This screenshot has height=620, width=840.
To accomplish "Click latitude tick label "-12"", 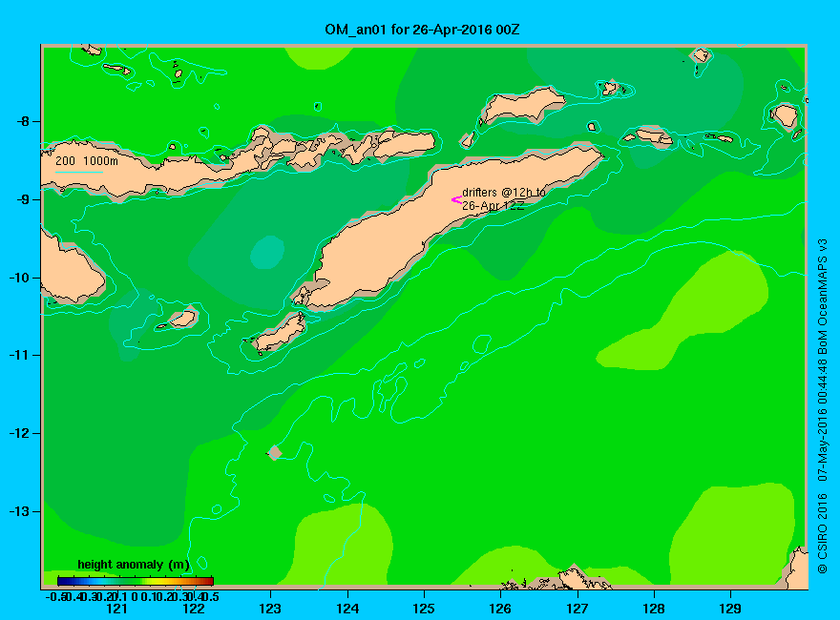I will 19,433.
